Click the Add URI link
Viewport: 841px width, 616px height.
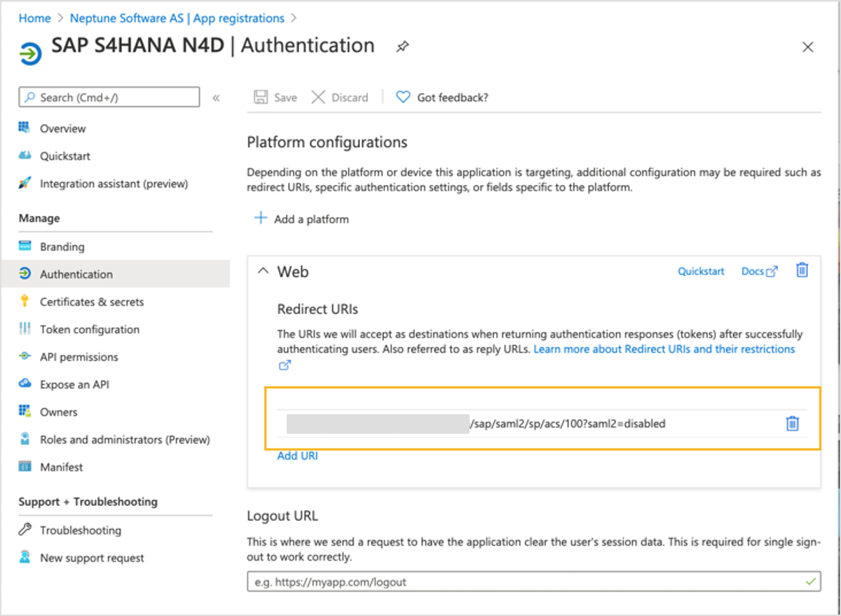pyautogui.click(x=297, y=456)
